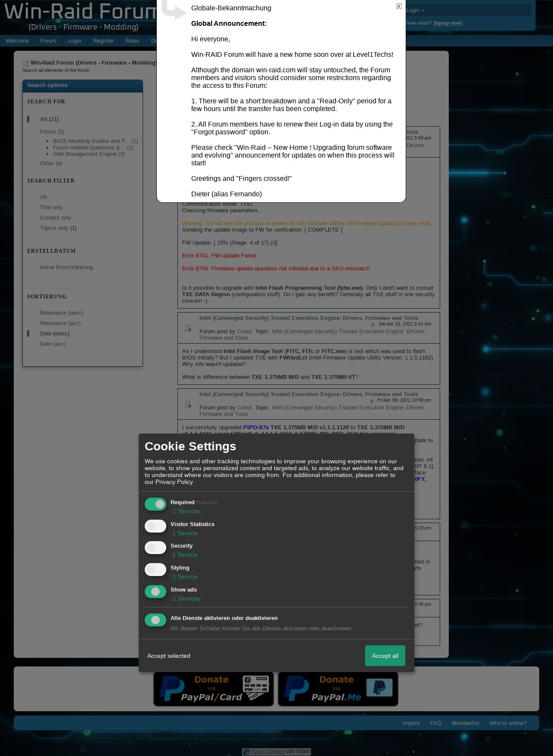Open the Forum navigation item
Screen dimensions: 553x756
(48, 40)
